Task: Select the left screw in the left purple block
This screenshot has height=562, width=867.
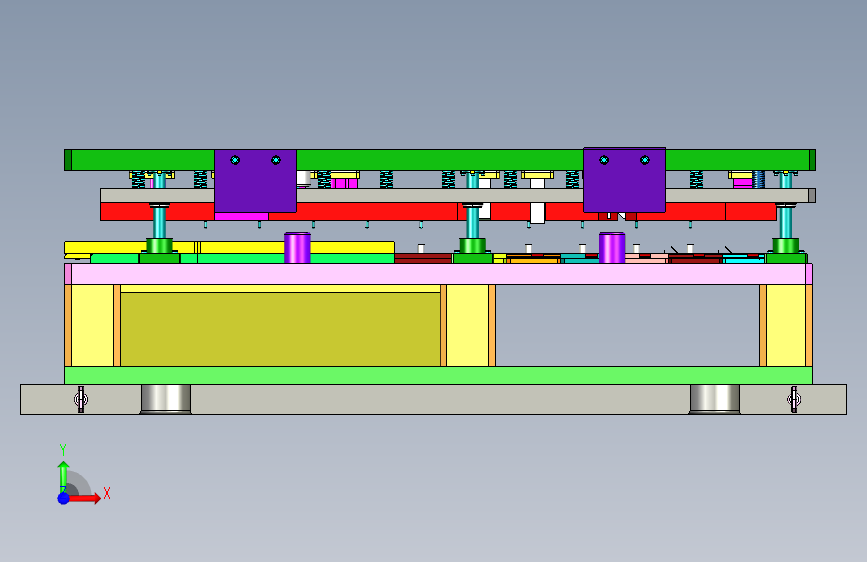Action: [x=235, y=160]
